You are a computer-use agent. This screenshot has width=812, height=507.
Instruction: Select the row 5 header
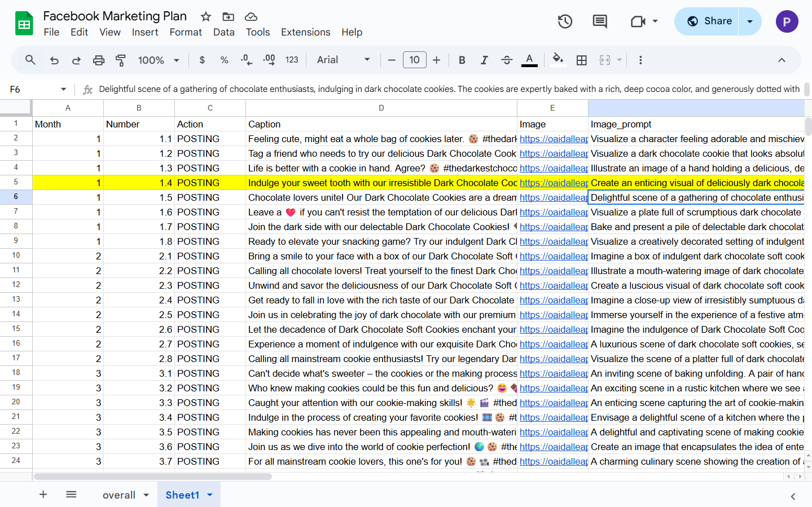click(16, 182)
